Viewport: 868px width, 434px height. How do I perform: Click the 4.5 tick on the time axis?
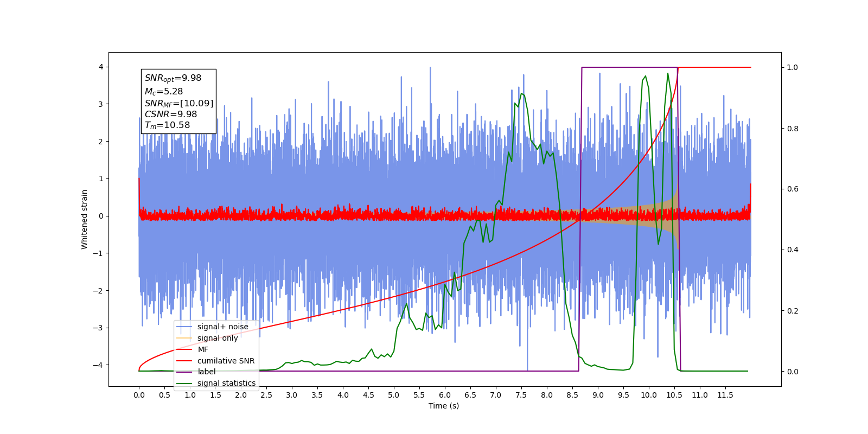[368, 395]
